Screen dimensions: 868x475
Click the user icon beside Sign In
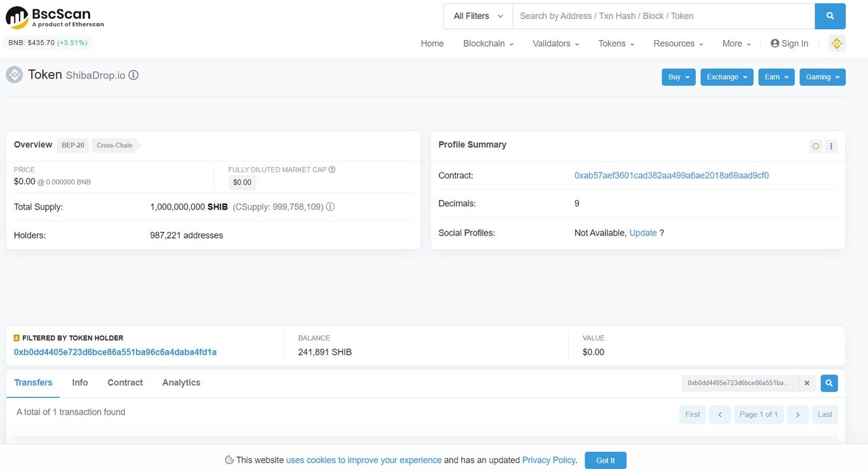click(775, 43)
